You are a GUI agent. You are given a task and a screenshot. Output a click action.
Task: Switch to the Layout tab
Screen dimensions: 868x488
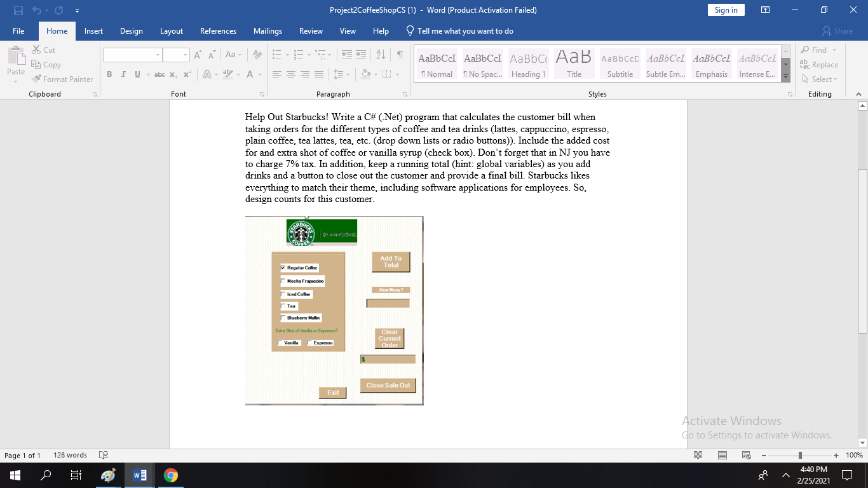point(172,30)
